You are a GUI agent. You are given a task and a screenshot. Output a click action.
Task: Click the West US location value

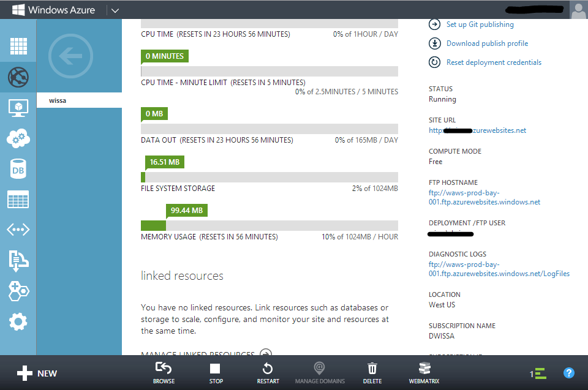(x=442, y=305)
